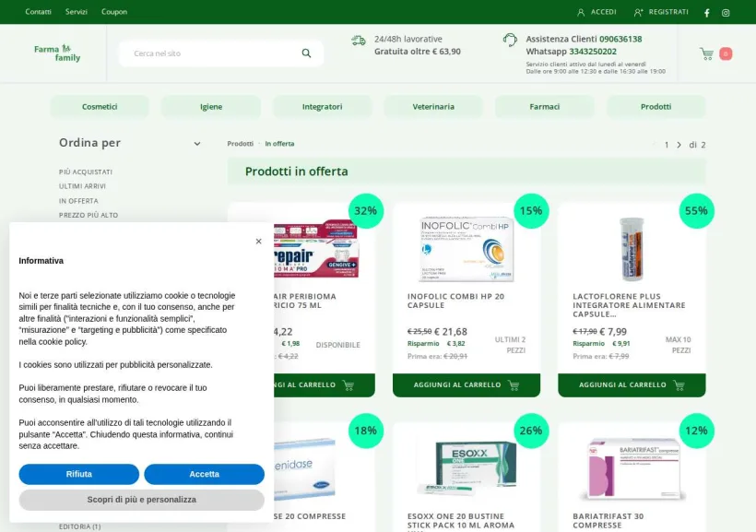
Task: Select EDITORIA (1) filter
Action: click(79, 526)
